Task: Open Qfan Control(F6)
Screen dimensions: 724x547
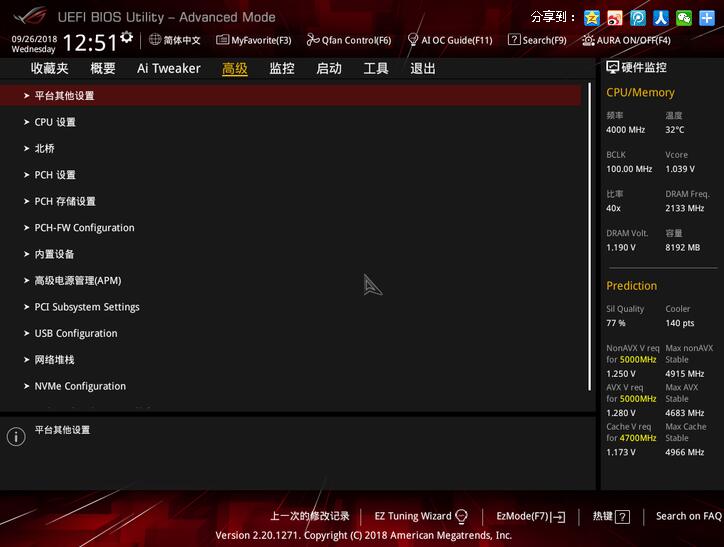Action: pyautogui.click(x=356, y=40)
